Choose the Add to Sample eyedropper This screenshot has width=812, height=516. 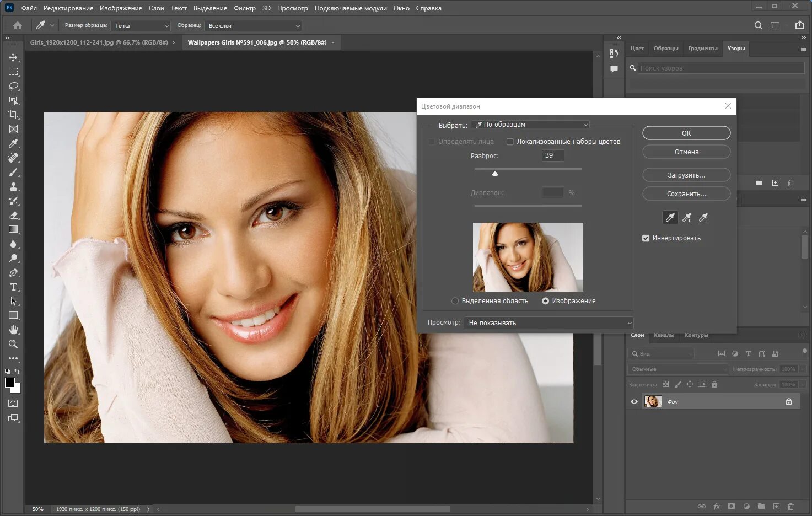coord(687,218)
